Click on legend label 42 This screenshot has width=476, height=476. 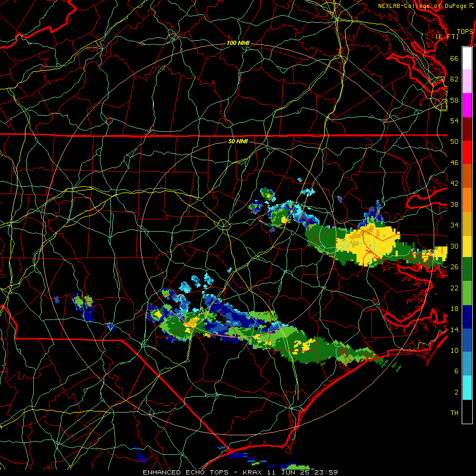click(454, 184)
